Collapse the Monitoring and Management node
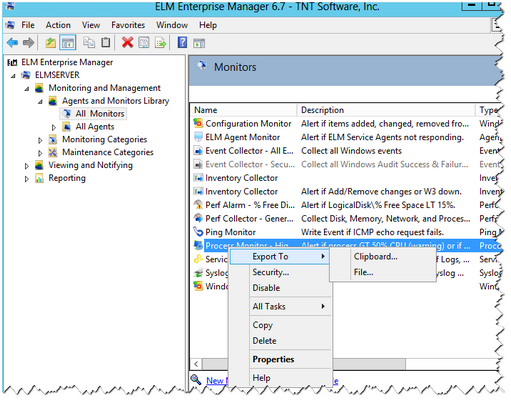This screenshot has height=401, width=511. point(27,89)
